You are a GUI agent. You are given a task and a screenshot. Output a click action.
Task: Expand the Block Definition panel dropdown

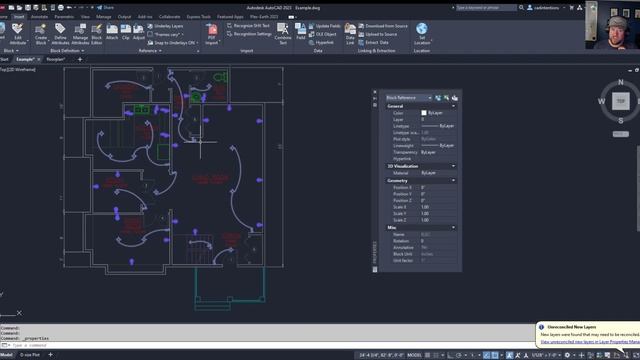pos(67,51)
